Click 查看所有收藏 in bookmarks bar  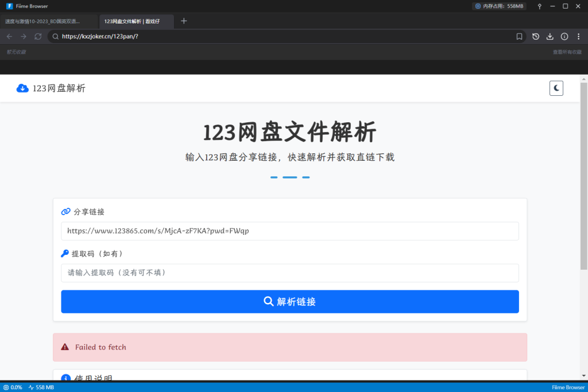(x=566, y=52)
